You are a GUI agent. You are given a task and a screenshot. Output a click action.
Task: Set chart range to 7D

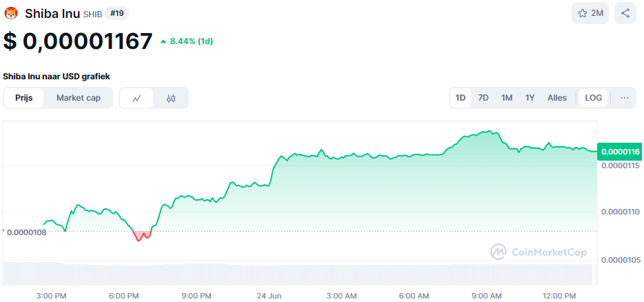483,98
